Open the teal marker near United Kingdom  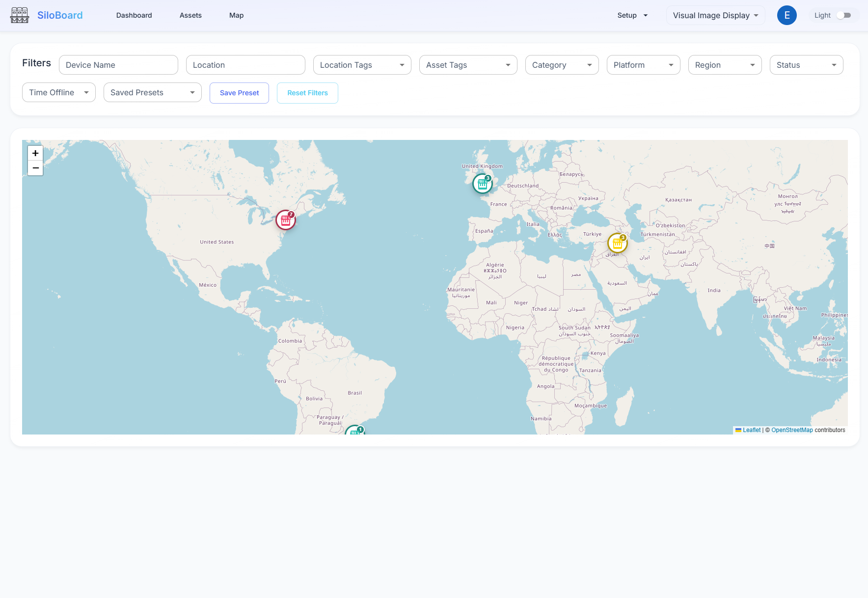point(483,184)
